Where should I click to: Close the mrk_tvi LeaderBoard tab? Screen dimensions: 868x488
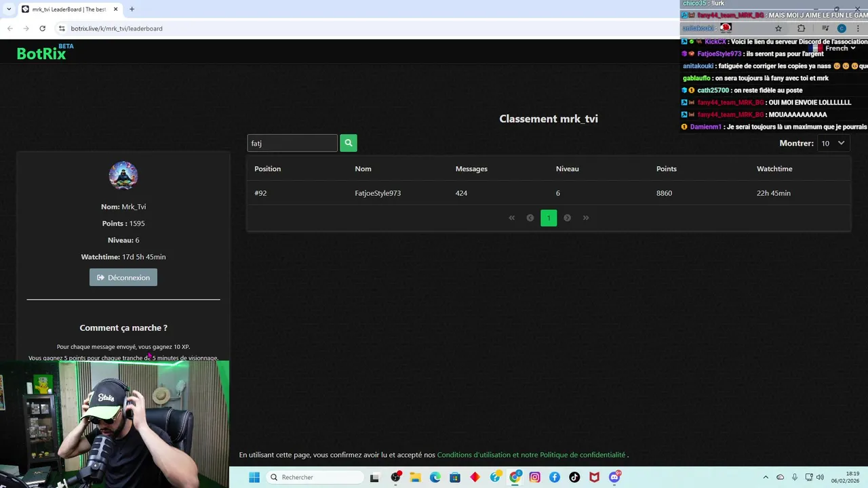(x=115, y=9)
